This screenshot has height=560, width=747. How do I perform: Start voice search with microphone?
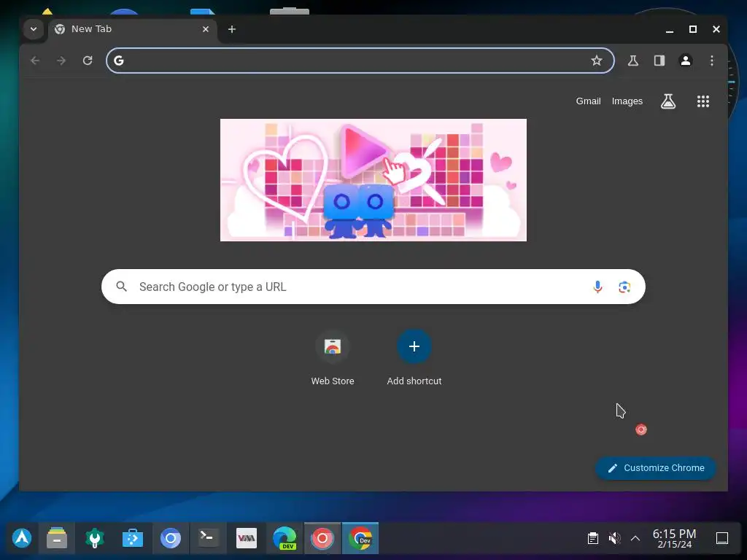tap(597, 287)
